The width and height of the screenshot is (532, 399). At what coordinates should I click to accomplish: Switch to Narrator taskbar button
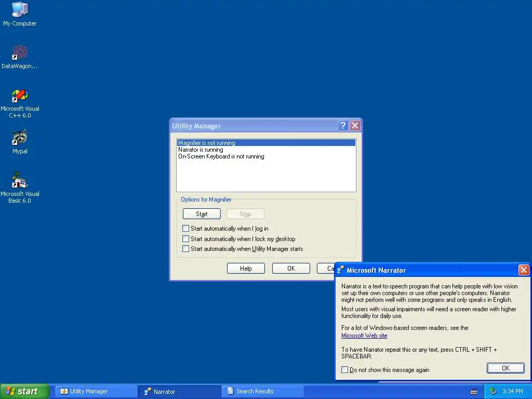point(179,392)
